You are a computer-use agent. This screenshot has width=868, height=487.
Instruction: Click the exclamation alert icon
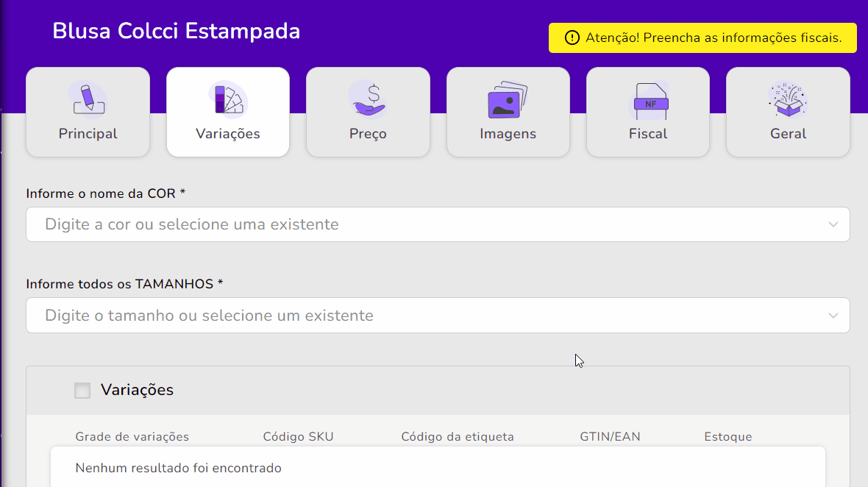tap(572, 38)
